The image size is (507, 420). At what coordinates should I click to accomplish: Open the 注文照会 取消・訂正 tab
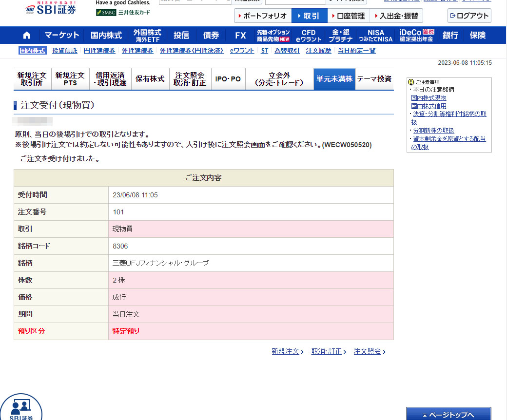(190, 79)
